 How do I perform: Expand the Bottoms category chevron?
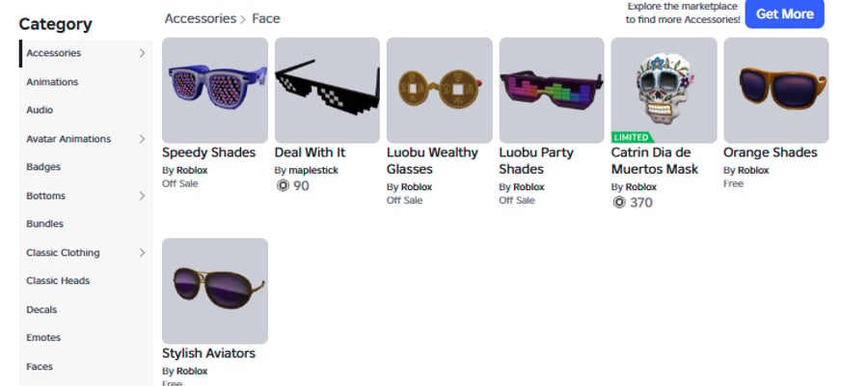(142, 196)
